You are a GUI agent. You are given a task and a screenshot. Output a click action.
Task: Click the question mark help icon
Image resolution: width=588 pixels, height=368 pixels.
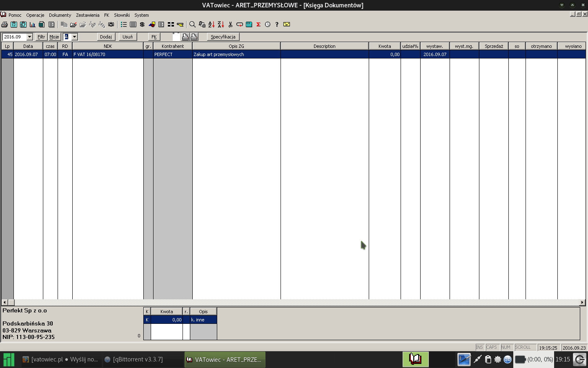coord(277,25)
